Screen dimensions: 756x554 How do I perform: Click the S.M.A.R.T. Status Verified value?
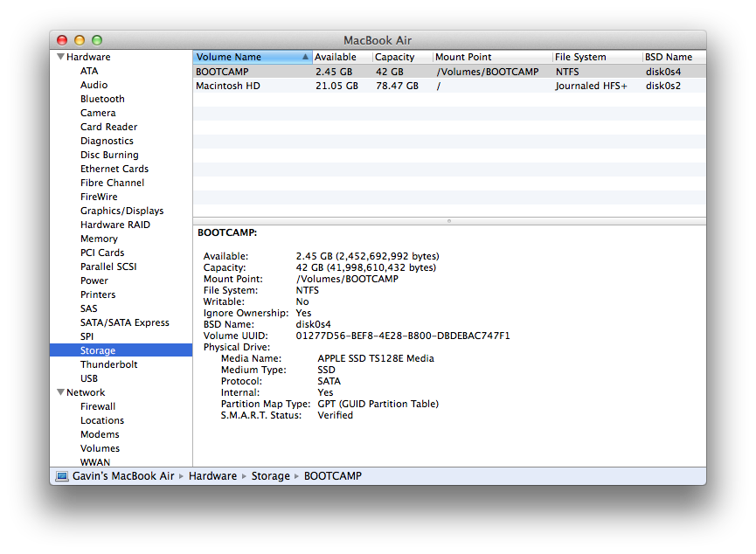[335, 415]
